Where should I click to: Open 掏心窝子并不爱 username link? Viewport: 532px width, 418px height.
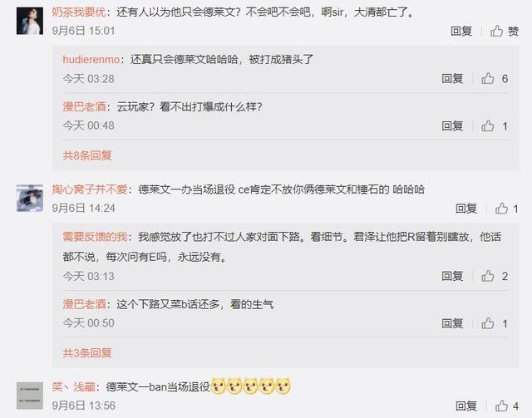pos(90,189)
